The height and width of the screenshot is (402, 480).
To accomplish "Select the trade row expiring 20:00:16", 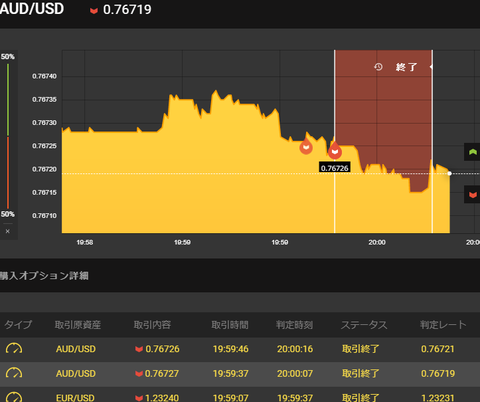I will [240, 349].
